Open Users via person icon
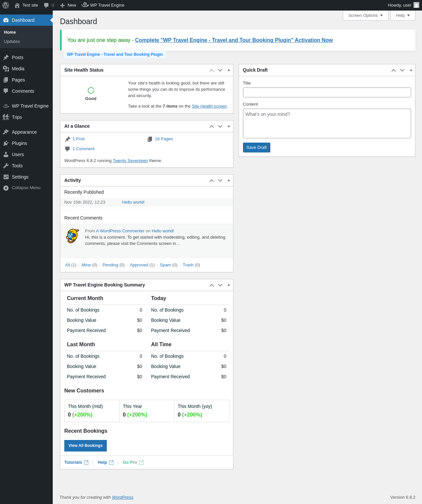Screen dimensions: 422x504 point(6,154)
